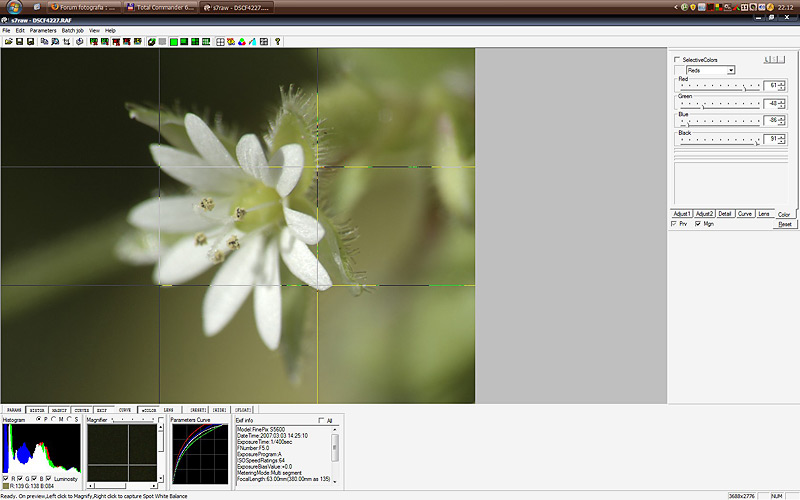Switch to the Adjust1 tab

682,214
